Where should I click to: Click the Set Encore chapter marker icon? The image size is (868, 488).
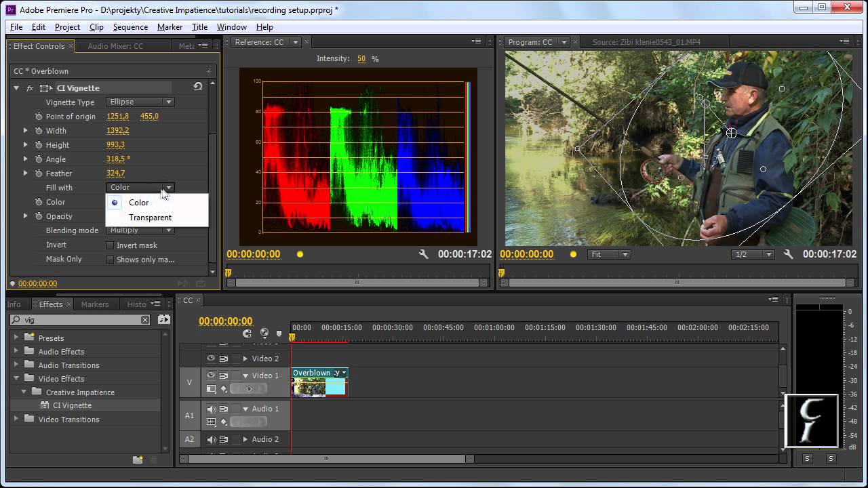point(264,333)
